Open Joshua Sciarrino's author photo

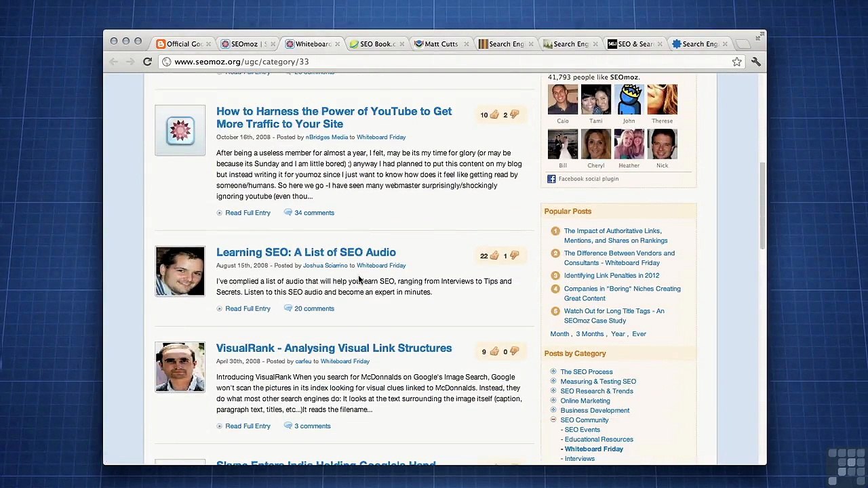180,271
